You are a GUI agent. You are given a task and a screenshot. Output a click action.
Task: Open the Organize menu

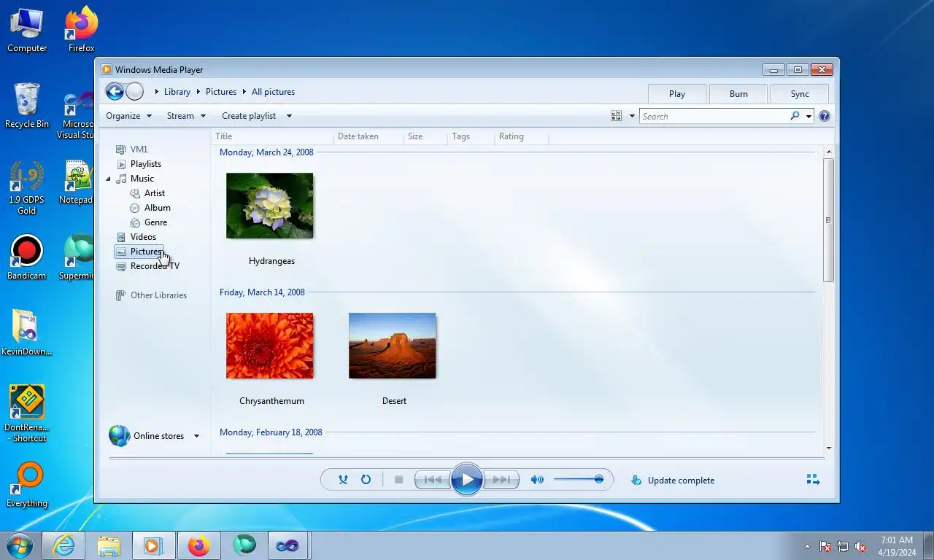pos(128,116)
